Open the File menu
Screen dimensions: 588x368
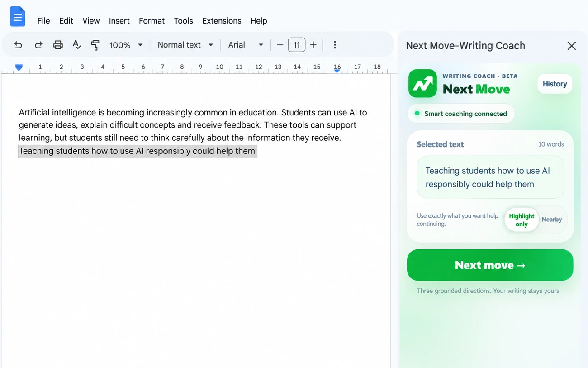pos(44,21)
